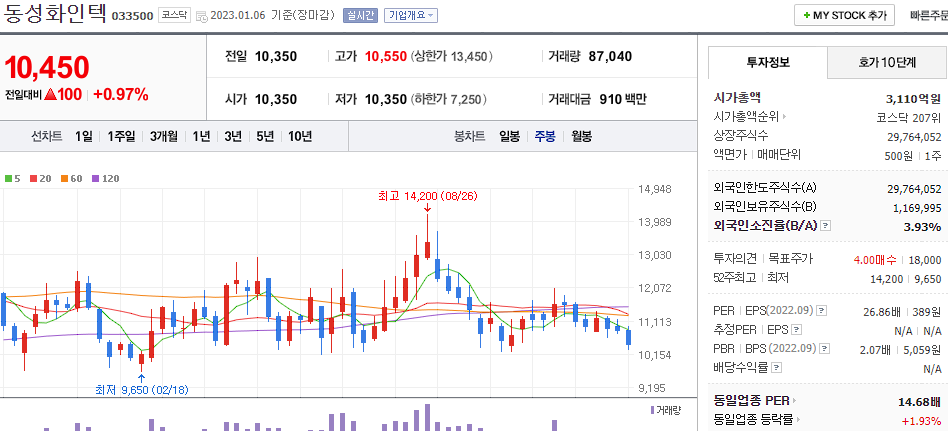Click help icon next to PER EPS(2022.09)
The image size is (948, 431).
click(822, 311)
